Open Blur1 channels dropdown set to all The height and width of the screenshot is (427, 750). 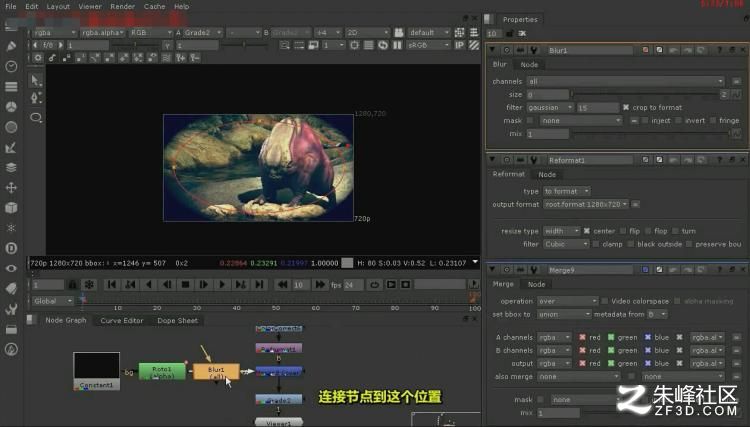[626, 81]
